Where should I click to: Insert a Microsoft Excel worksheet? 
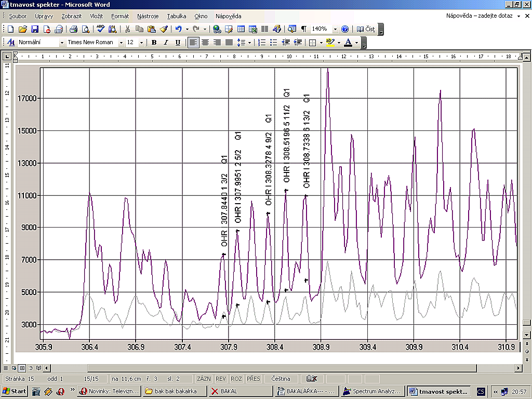coord(253,29)
